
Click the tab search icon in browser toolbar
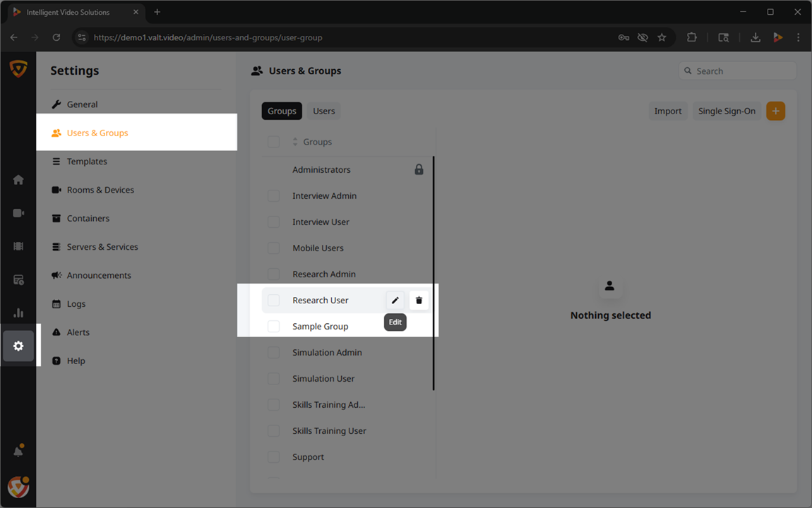pos(724,37)
